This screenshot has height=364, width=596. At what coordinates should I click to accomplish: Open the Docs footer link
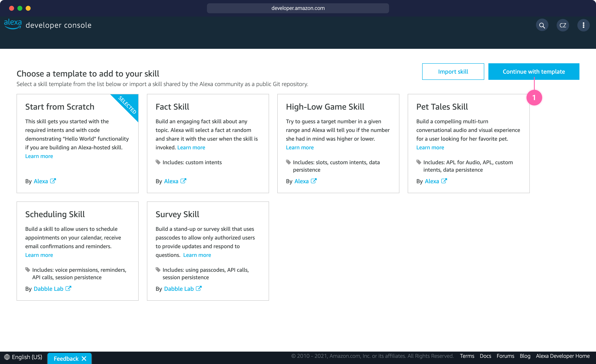(x=485, y=356)
